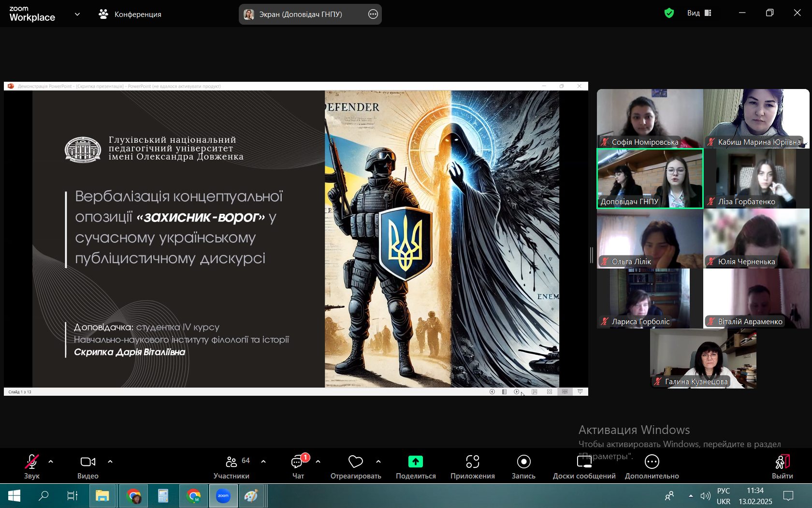Switch PowerPoint to Normal view icon

point(535,392)
